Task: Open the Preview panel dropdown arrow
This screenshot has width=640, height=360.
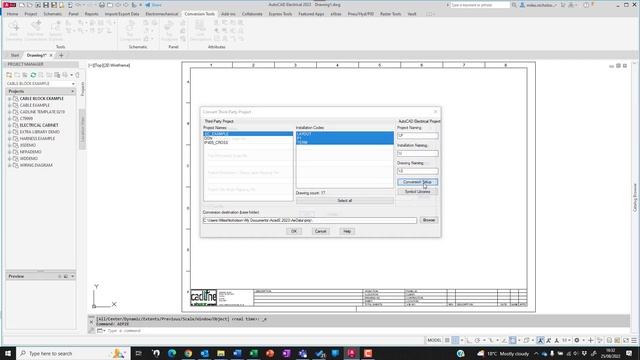Action: (73, 276)
